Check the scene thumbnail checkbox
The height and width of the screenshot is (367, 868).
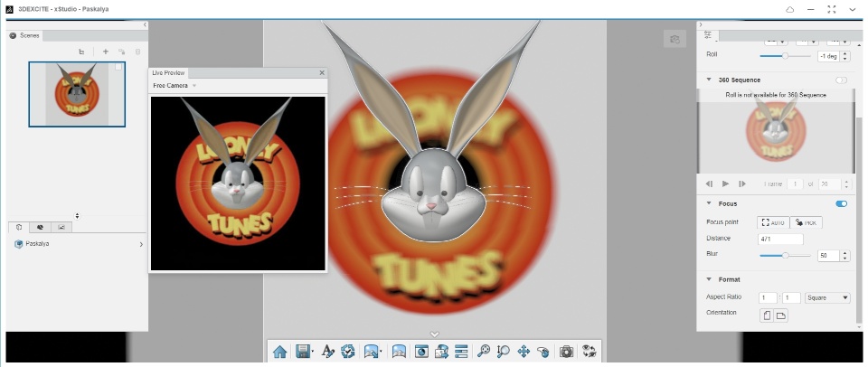click(118, 67)
